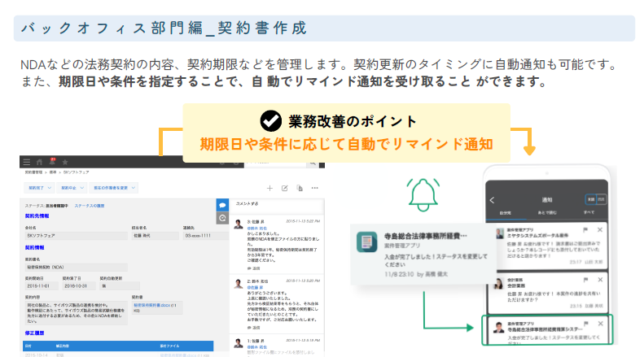Open the ステータスの履歴 link
Screen dimensions: 644x357
[89, 206]
